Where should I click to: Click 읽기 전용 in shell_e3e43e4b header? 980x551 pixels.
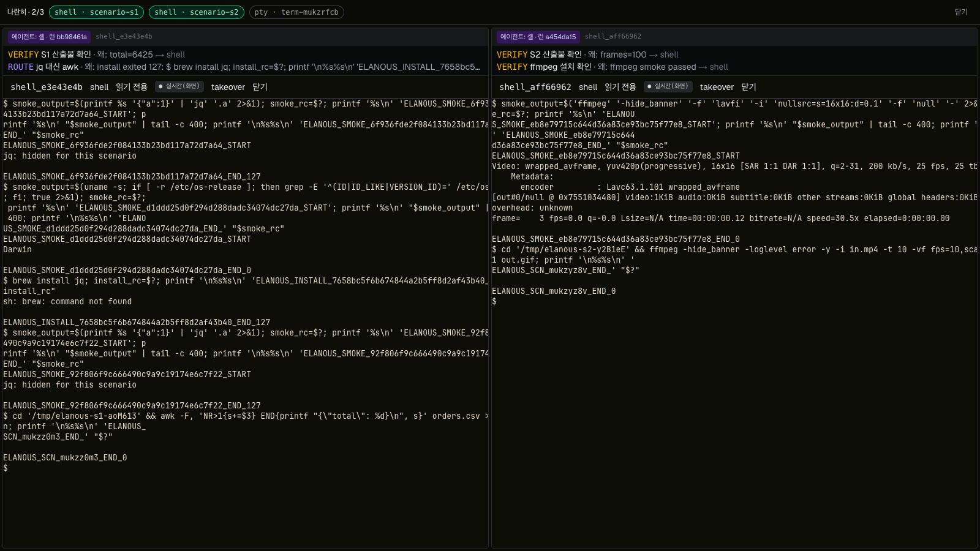click(x=132, y=87)
